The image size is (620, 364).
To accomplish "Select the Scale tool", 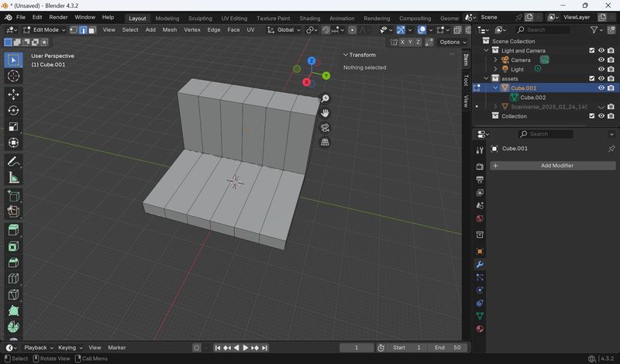I will [x=13, y=126].
